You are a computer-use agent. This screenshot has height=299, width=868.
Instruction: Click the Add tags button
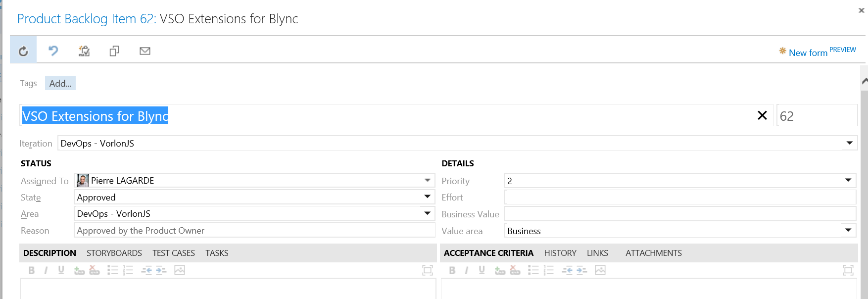point(60,83)
